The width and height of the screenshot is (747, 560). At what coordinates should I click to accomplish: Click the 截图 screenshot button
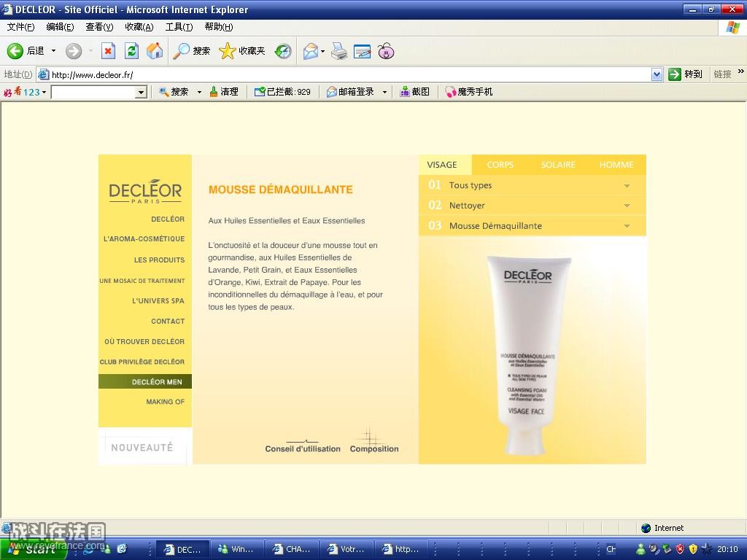point(414,92)
